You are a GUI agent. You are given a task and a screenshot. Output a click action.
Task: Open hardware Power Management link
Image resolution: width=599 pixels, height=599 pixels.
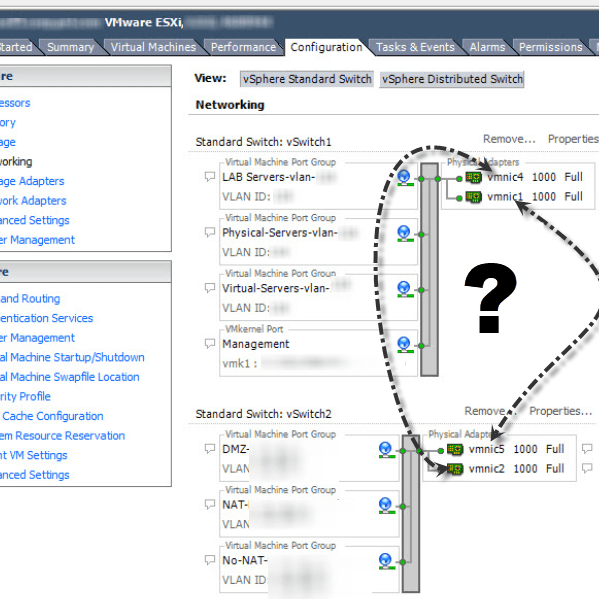[37, 240]
